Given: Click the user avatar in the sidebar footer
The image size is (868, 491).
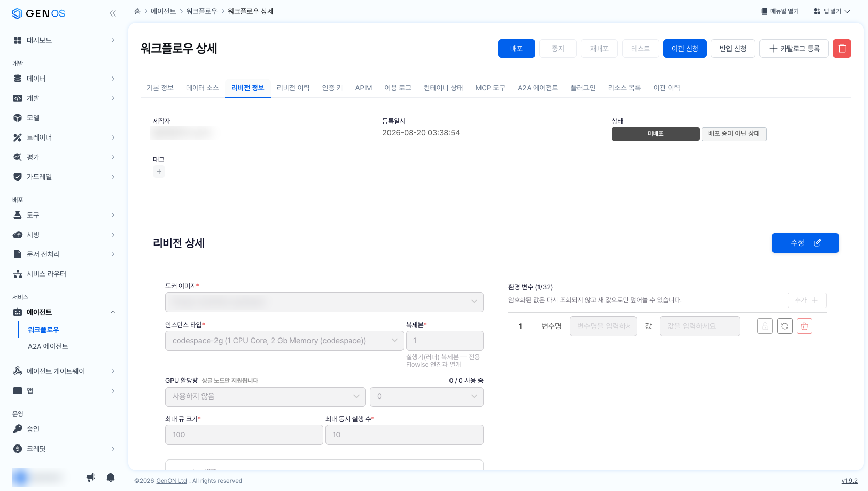Looking at the screenshot, I should 21,477.
